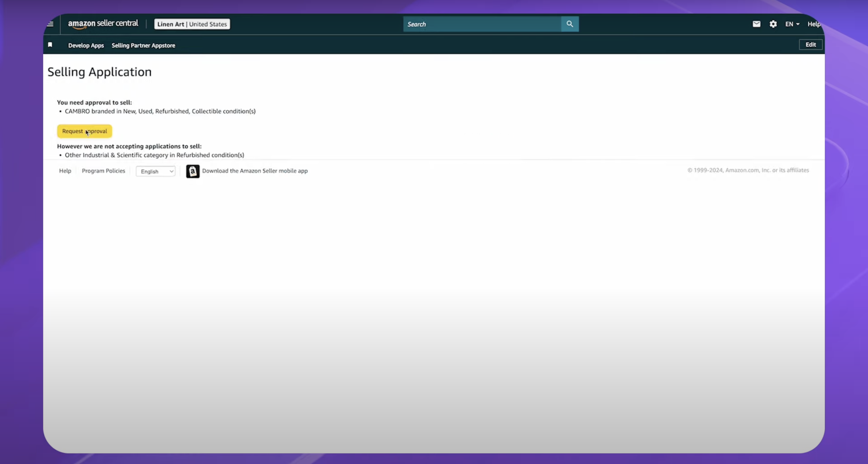Open the footer Help link
Screen dimensions: 868x464
coord(65,171)
